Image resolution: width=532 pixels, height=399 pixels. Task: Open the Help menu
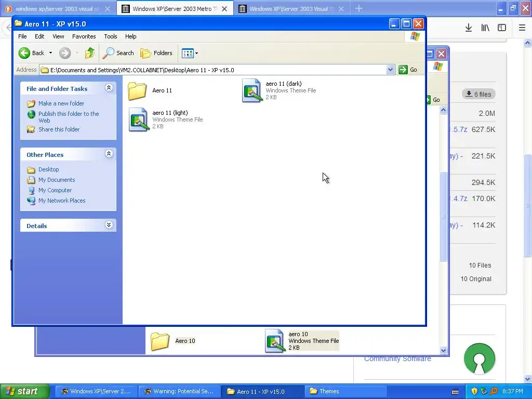point(130,36)
